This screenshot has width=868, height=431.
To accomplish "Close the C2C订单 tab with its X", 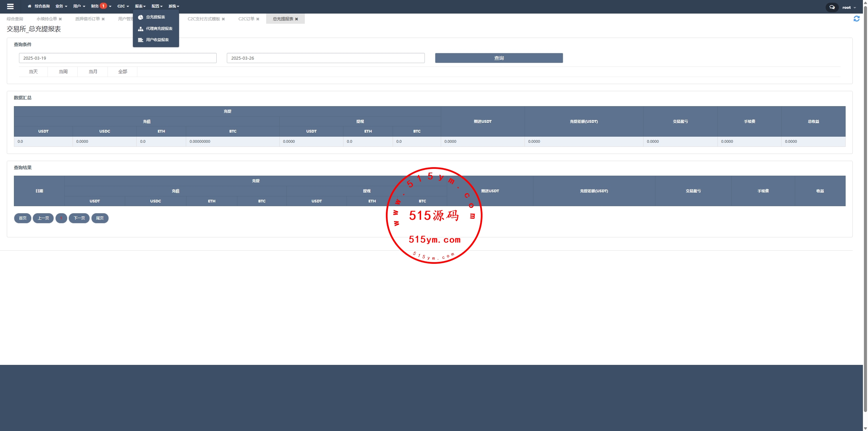I will 258,19.
